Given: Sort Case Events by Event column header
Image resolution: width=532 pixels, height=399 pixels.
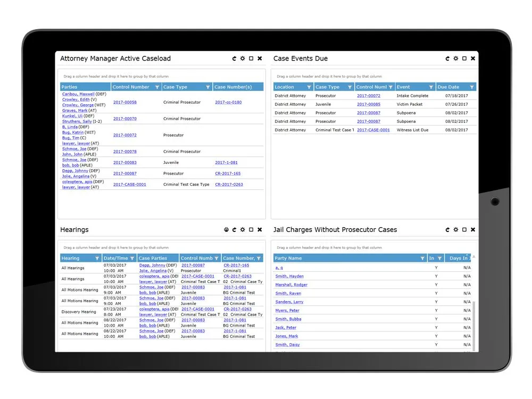Looking at the screenshot, I should point(404,87).
